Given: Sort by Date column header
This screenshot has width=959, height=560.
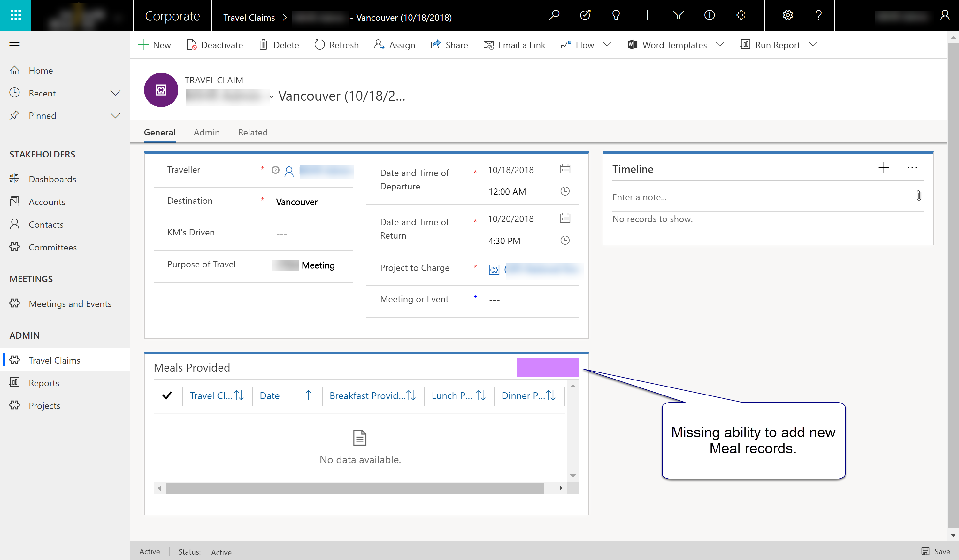Looking at the screenshot, I should (270, 396).
